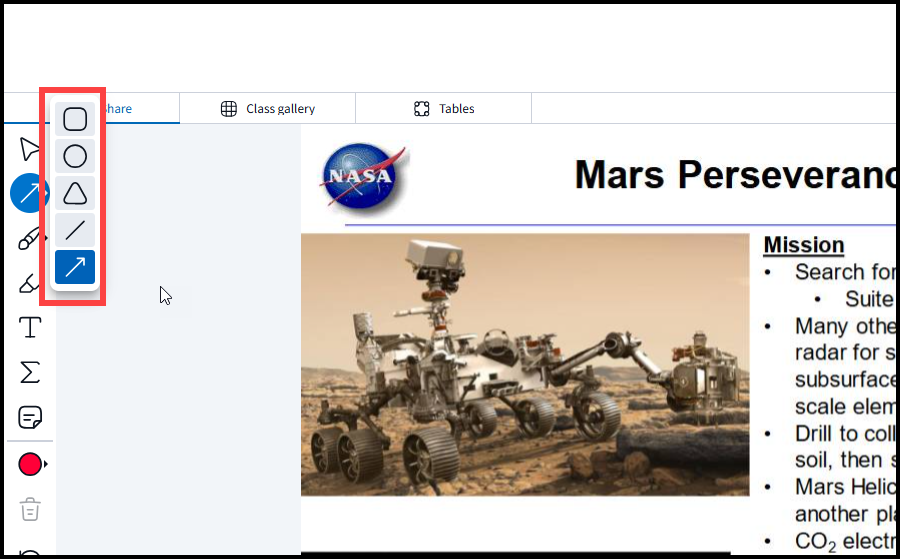Click the Mars rover image

[x=525, y=364]
